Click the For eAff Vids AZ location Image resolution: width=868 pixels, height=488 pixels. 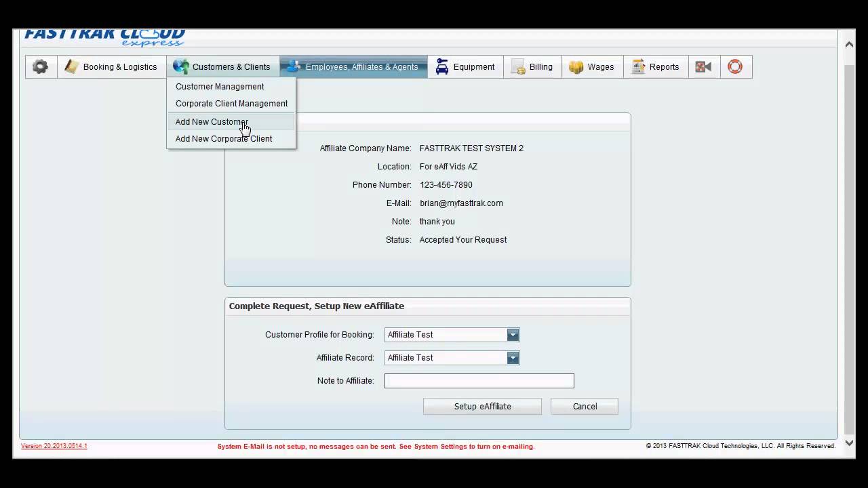click(x=448, y=167)
